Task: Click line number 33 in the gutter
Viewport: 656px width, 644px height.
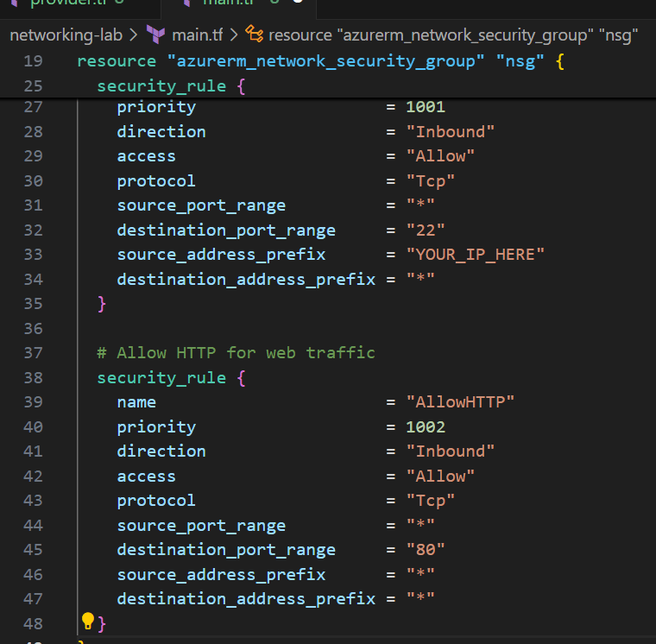Action: tap(33, 255)
